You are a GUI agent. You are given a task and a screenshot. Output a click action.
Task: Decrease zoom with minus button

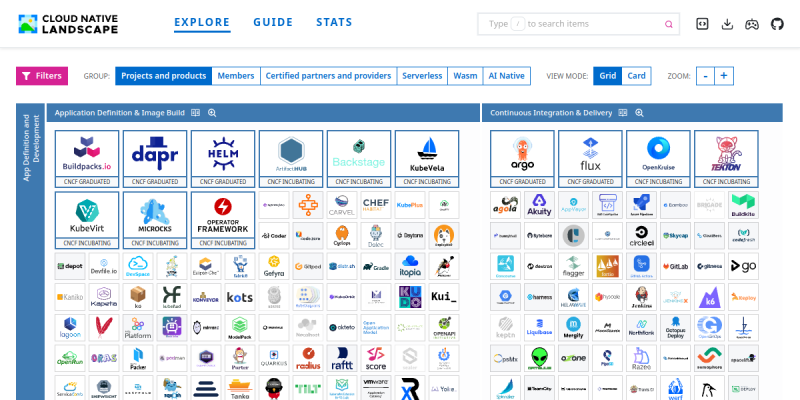tap(705, 76)
